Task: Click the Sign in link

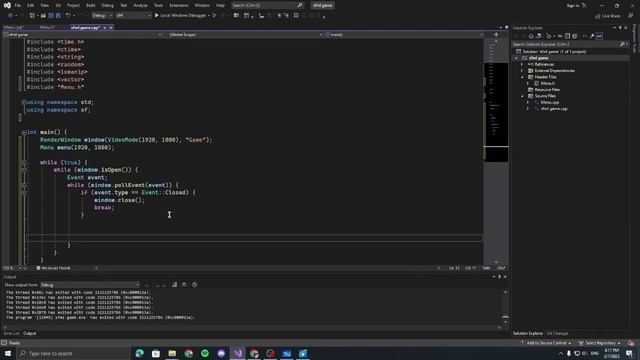Action: pos(573,5)
